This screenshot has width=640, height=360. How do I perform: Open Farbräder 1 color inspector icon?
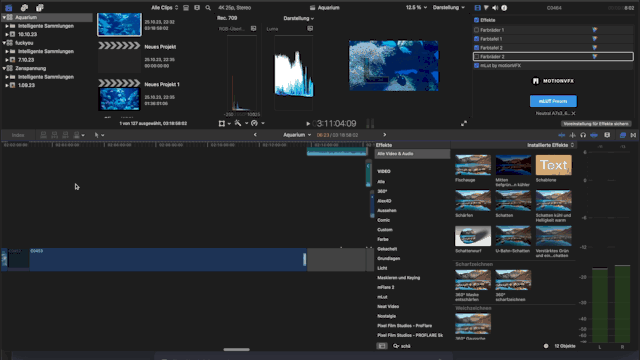(x=595, y=30)
